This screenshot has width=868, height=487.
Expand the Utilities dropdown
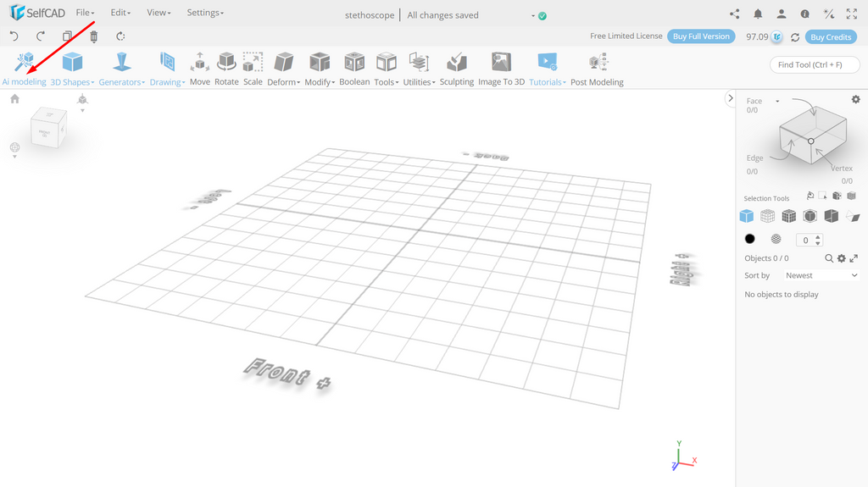(x=419, y=69)
